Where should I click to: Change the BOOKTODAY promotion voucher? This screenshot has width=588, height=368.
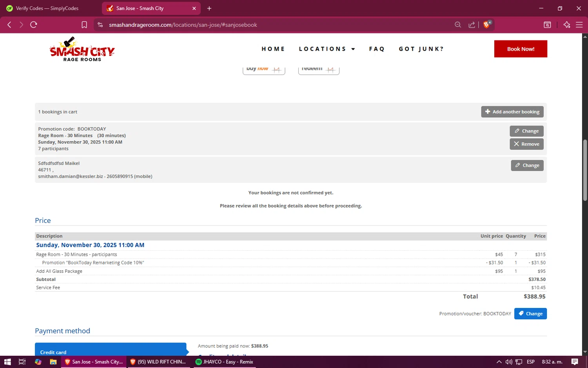pos(530,314)
